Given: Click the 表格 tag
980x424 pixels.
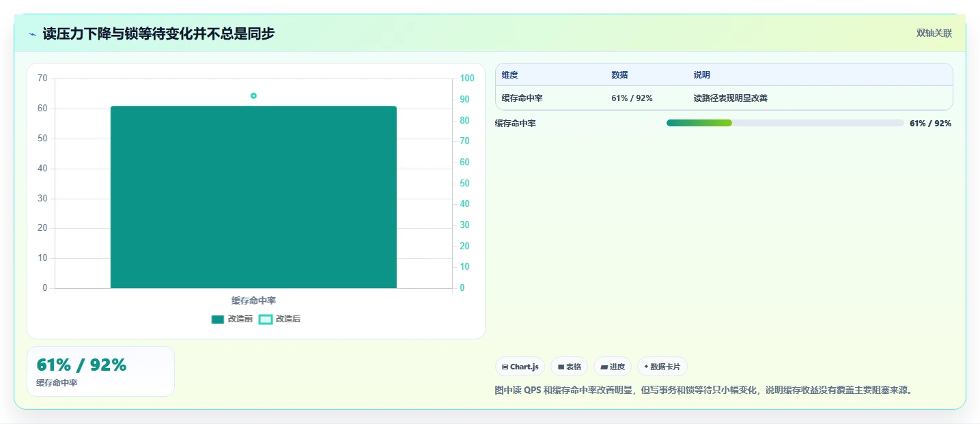Looking at the screenshot, I should coord(569,367).
